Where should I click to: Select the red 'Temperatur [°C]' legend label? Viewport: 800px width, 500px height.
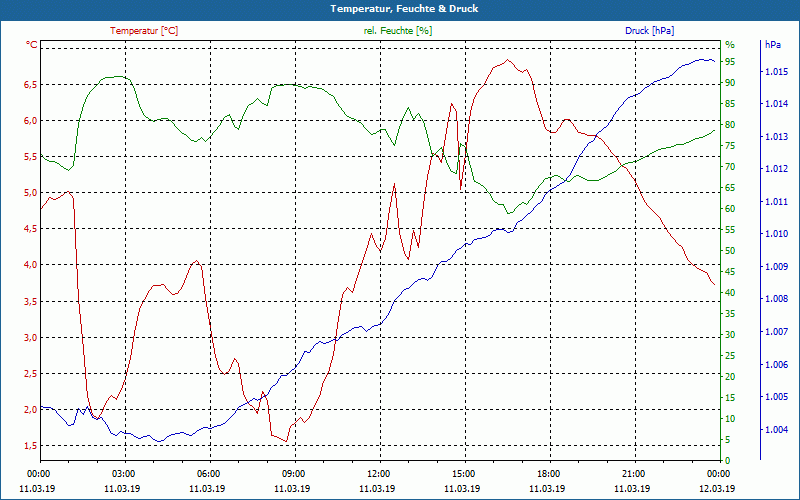click(x=144, y=31)
